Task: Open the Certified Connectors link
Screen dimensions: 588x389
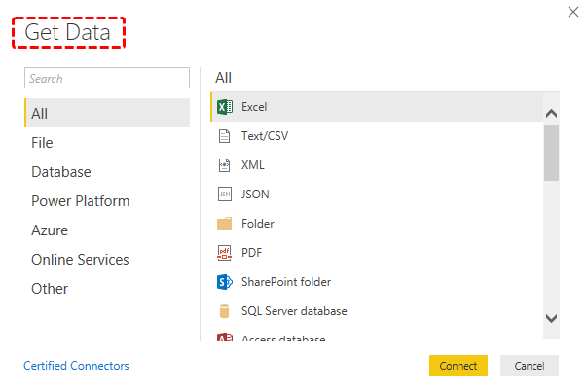Action: point(76,366)
